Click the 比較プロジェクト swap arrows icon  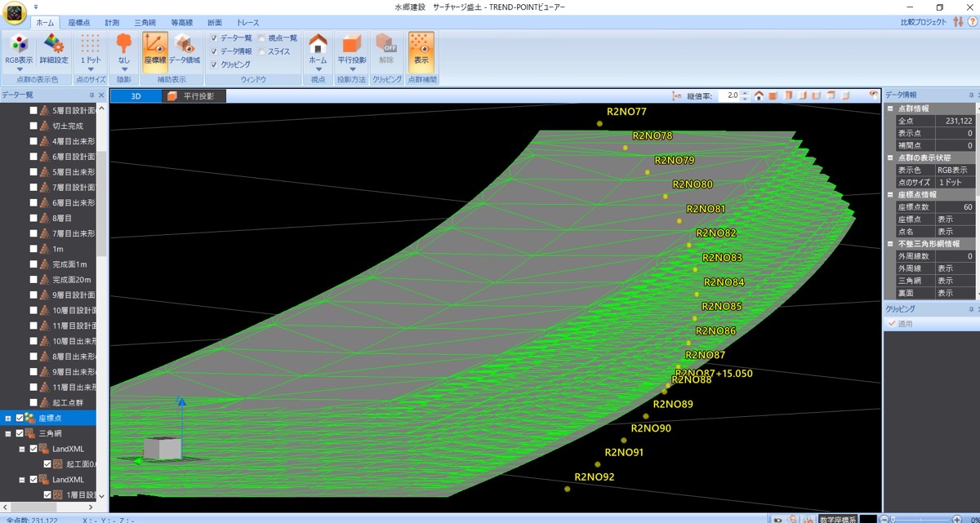coord(958,22)
